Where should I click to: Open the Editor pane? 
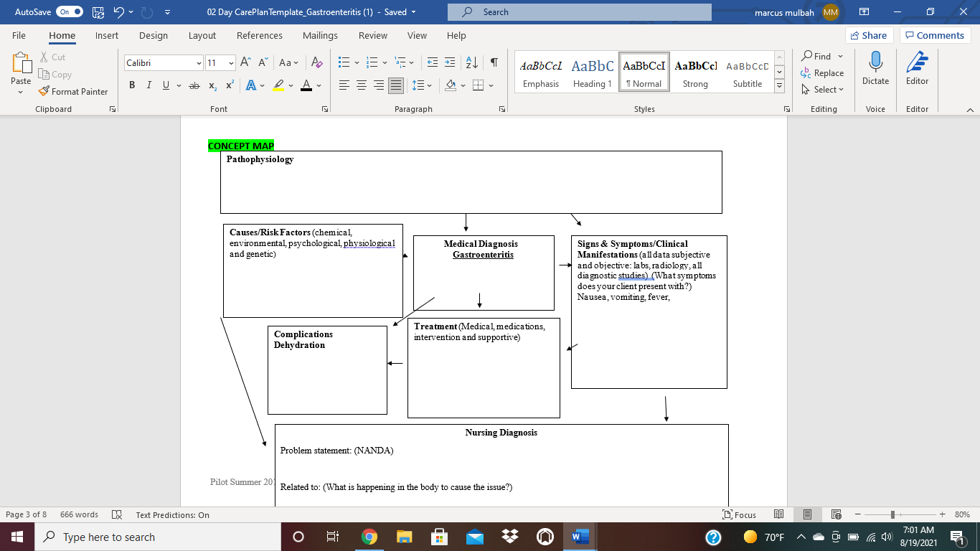point(917,68)
